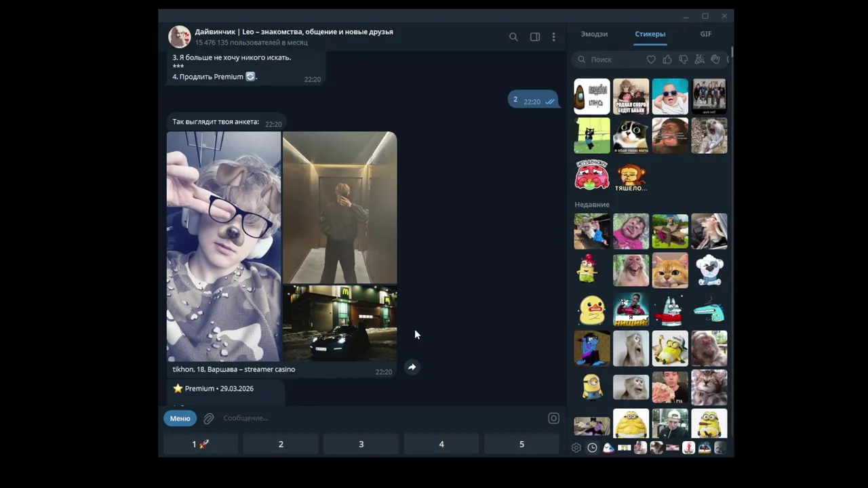Choose bot keyboard button 5
This screenshot has width=868, height=488.
[x=521, y=444]
